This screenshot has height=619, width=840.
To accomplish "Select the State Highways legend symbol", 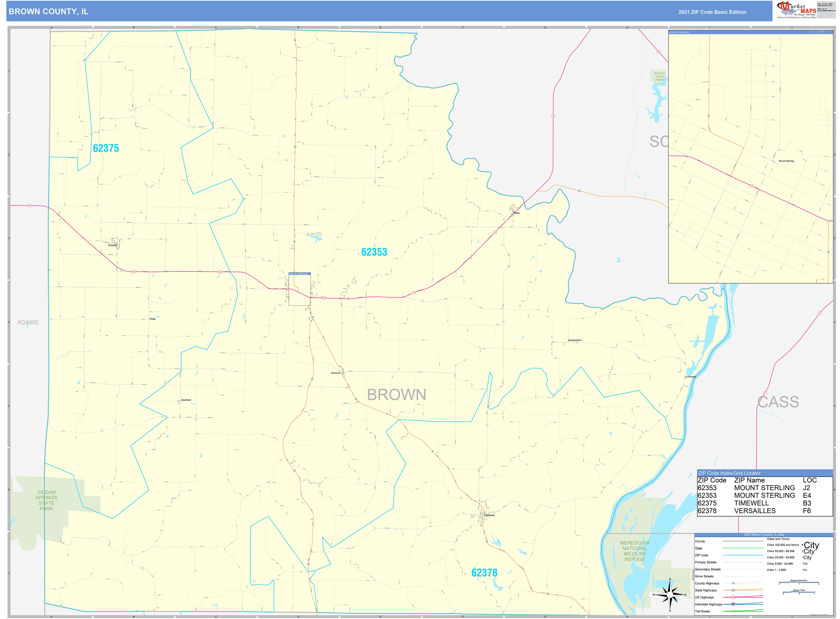I will click(x=734, y=590).
